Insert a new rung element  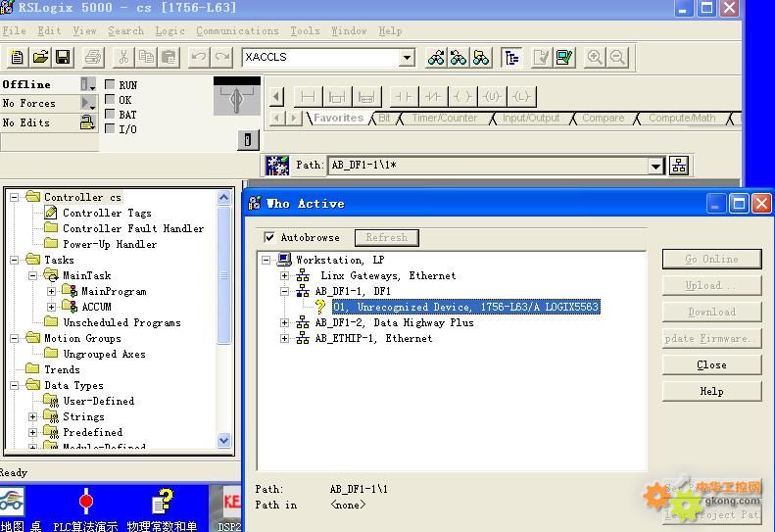click(308, 96)
